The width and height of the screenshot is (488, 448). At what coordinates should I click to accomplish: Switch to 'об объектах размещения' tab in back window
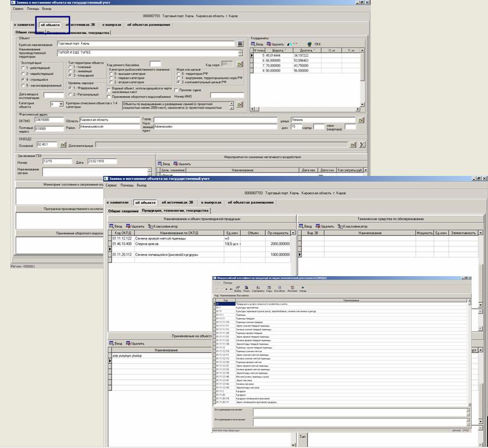(x=149, y=24)
